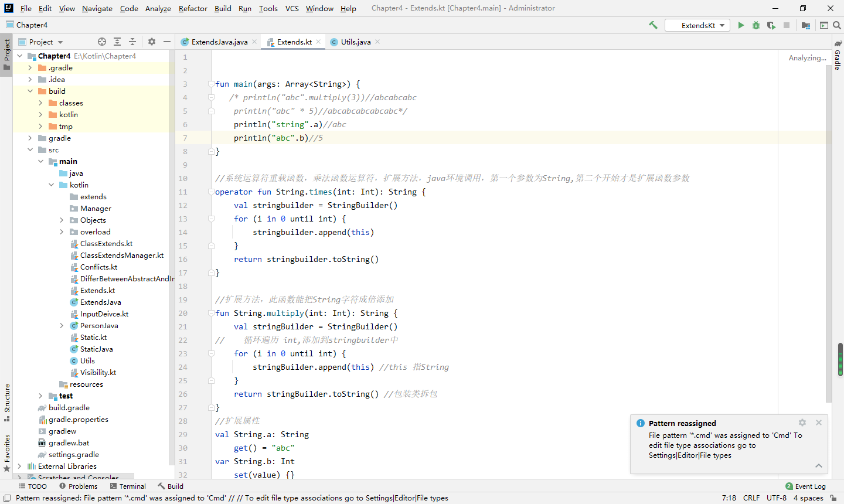Open Search Everywhere magnifier icon
The width and height of the screenshot is (844, 504).
coord(837,25)
